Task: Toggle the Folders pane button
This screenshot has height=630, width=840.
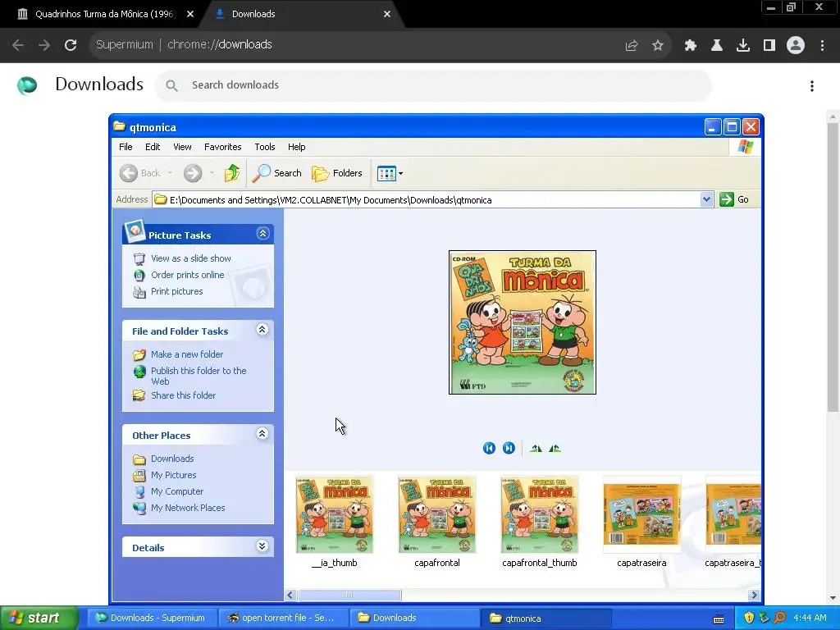Action: [x=337, y=173]
